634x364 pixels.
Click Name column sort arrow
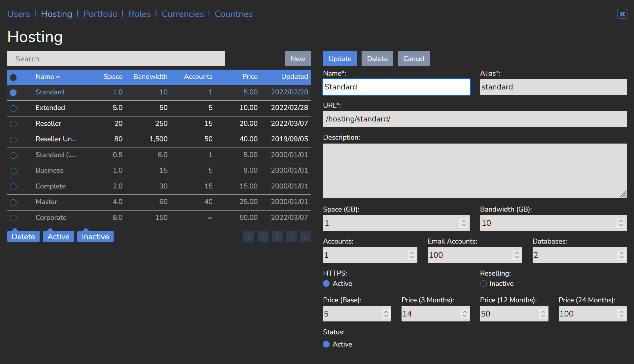58,77
